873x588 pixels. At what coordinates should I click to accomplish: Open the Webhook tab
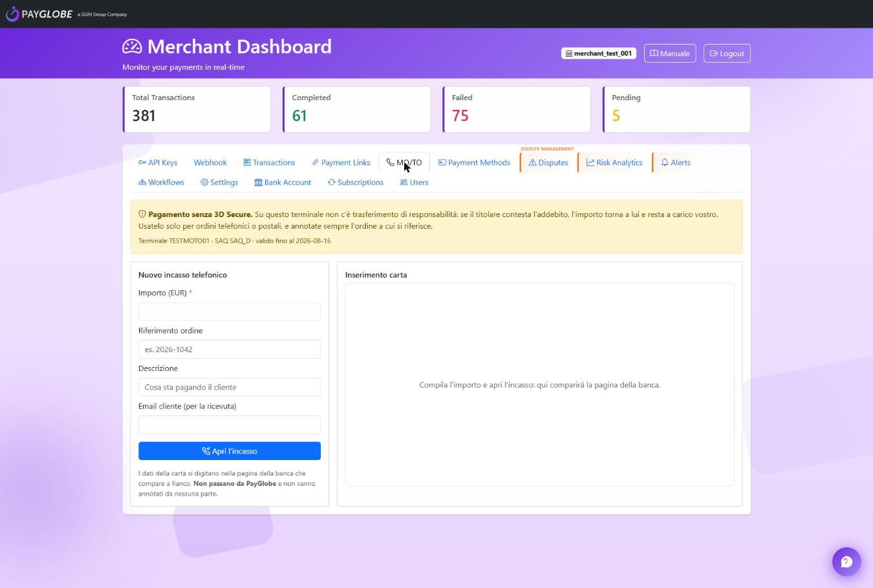tap(210, 163)
